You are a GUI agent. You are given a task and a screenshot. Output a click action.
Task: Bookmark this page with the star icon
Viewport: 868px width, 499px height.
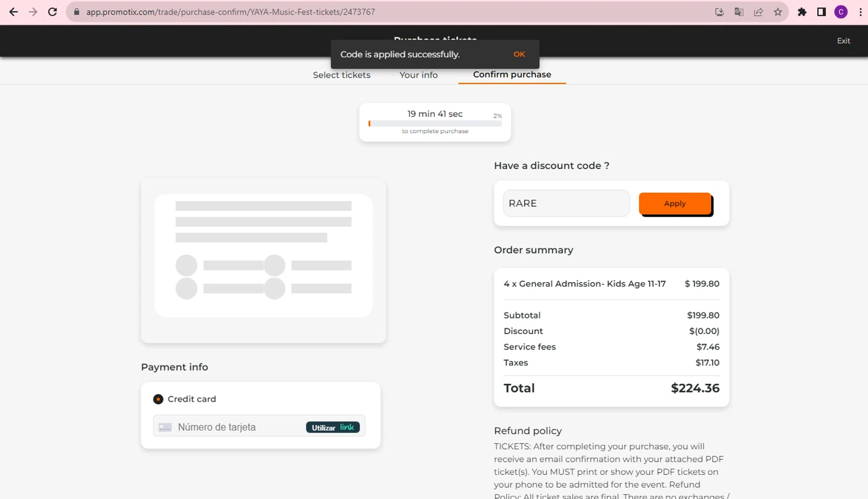[x=778, y=12]
